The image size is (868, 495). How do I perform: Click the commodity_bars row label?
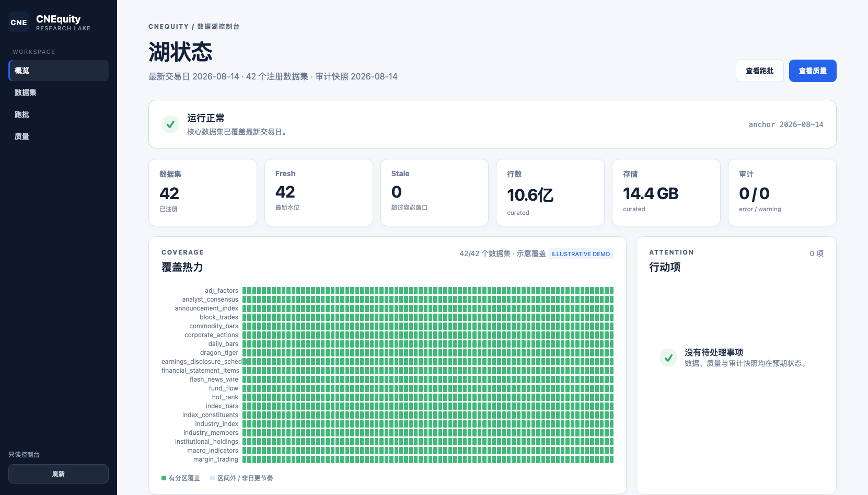coord(214,326)
